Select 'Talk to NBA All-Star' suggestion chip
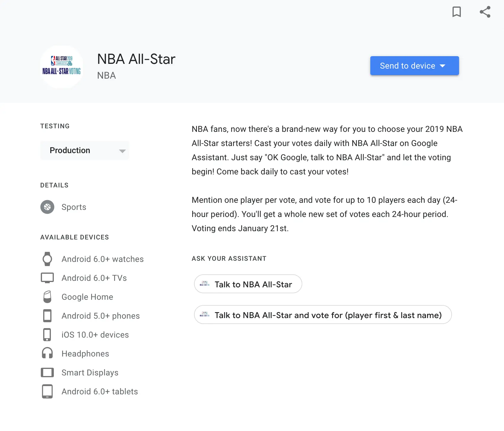504x431 pixels. coord(248,284)
